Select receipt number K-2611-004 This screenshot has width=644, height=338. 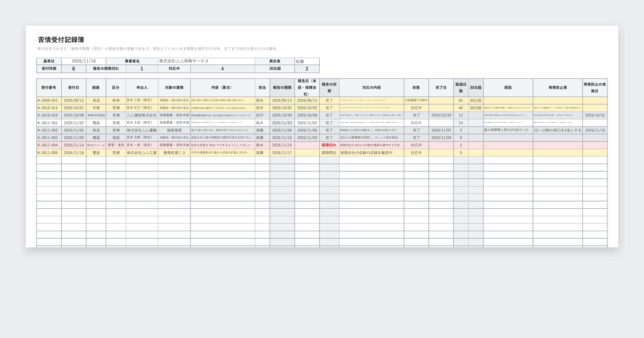coord(49,145)
